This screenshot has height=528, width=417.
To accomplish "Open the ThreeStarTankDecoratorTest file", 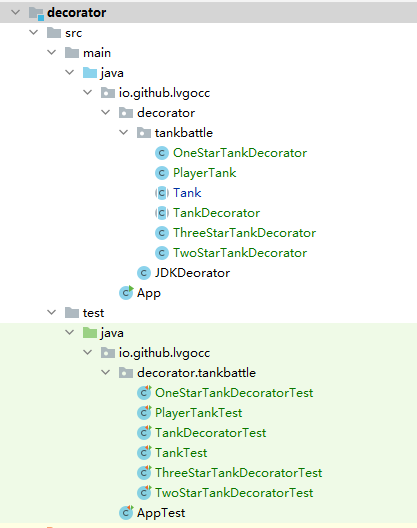I will [x=238, y=472].
